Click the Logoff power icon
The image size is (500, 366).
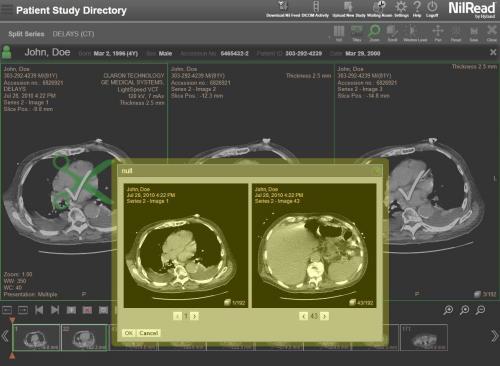[432, 9]
